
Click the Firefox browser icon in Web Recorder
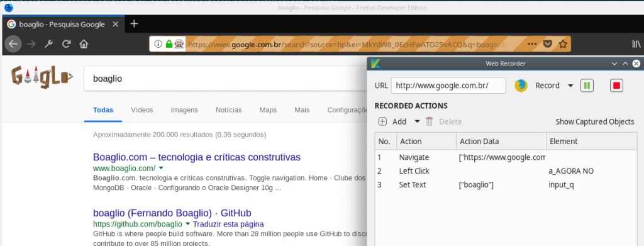(x=521, y=86)
